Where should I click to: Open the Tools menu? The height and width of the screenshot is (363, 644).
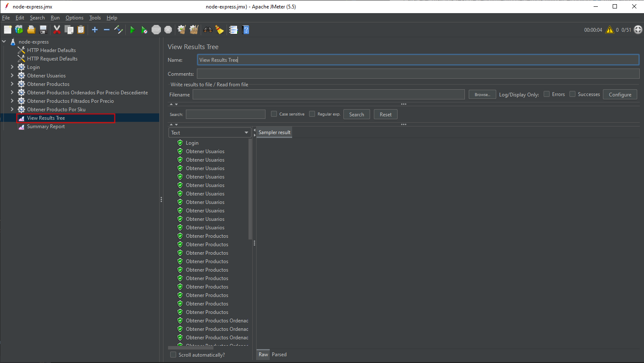click(x=95, y=18)
